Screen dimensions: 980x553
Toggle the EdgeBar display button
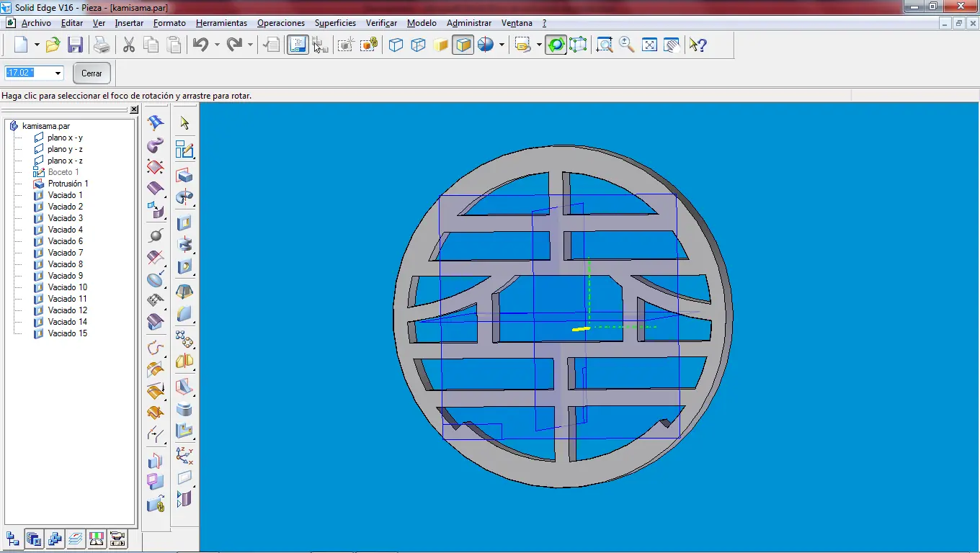point(298,45)
